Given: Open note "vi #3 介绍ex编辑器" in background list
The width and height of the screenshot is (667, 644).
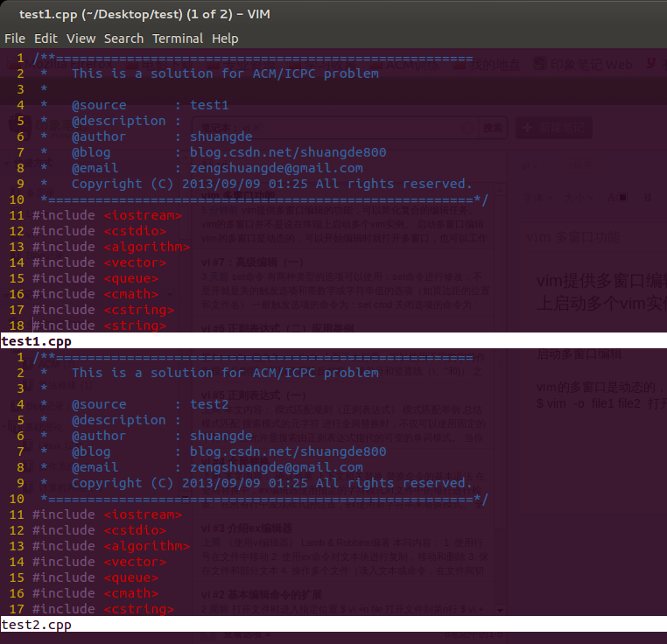Looking at the screenshot, I should point(247,528).
